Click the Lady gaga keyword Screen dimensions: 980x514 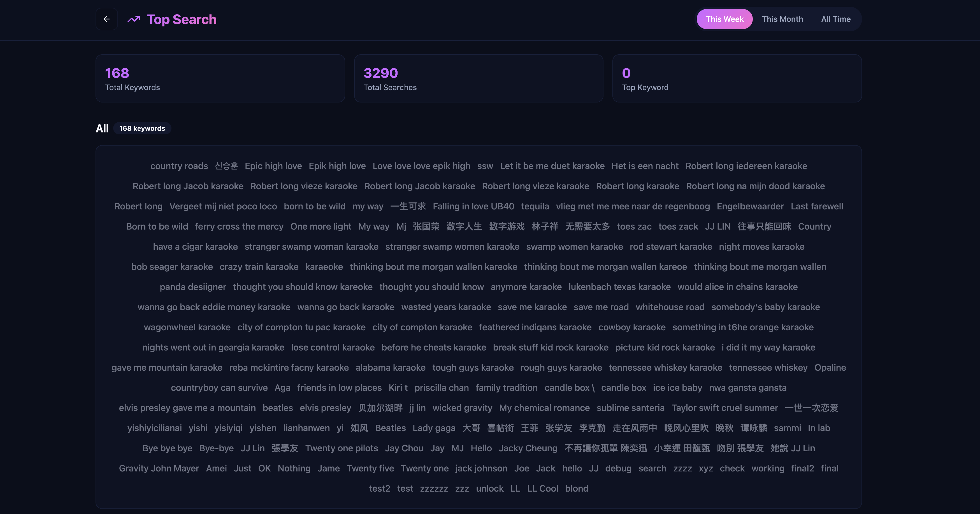point(433,428)
